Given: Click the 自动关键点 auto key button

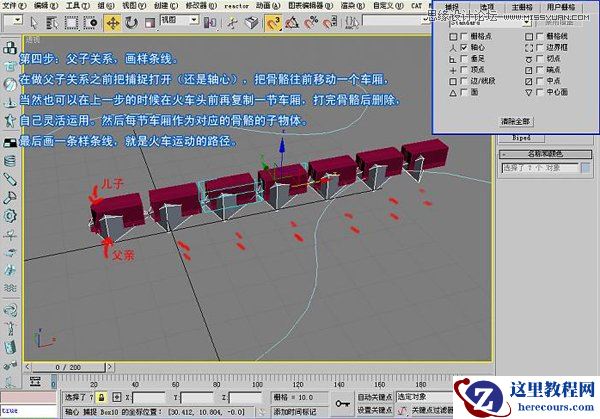Looking at the screenshot, I should pyautogui.click(x=375, y=397).
